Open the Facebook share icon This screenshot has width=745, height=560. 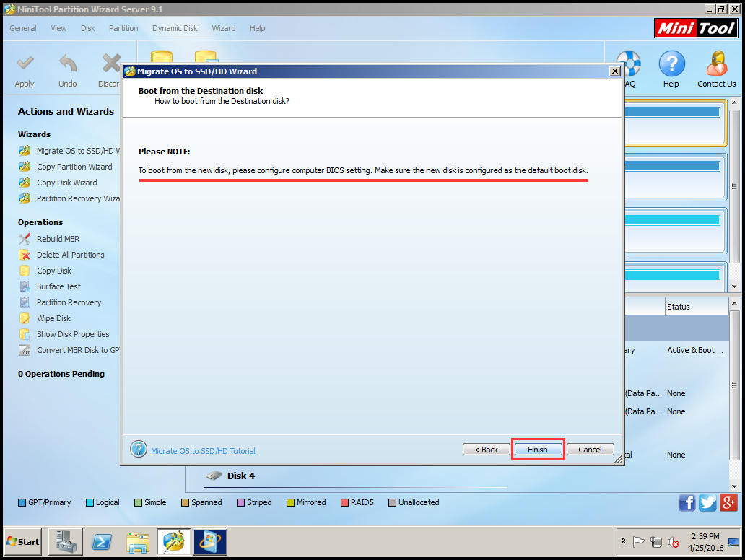pyautogui.click(x=687, y=502)
